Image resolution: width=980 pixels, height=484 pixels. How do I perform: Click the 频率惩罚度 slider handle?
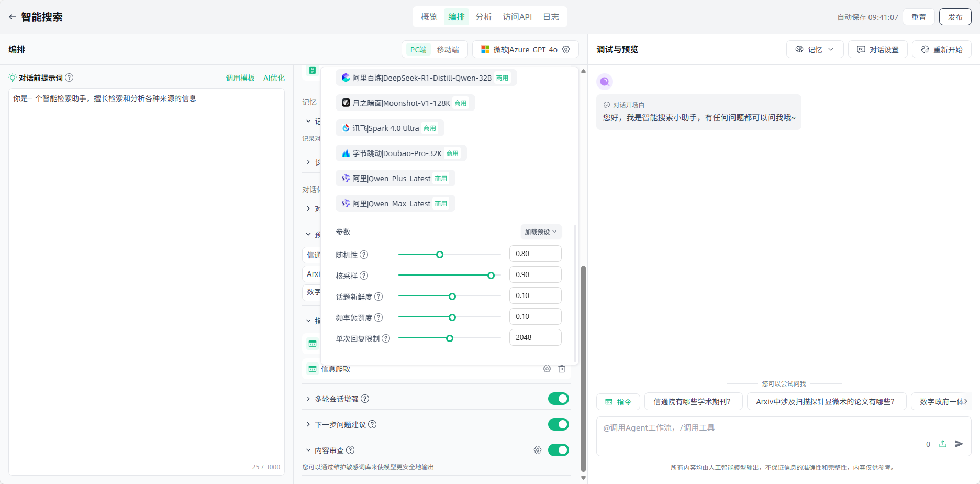tap(452, 317)
